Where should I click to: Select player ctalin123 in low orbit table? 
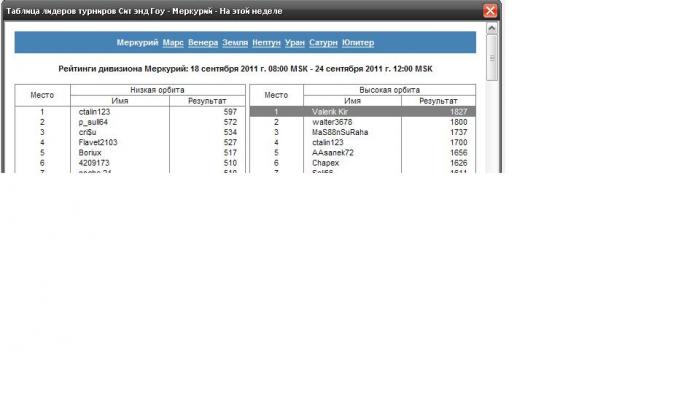pyautogui.click(x=94, y=112)
